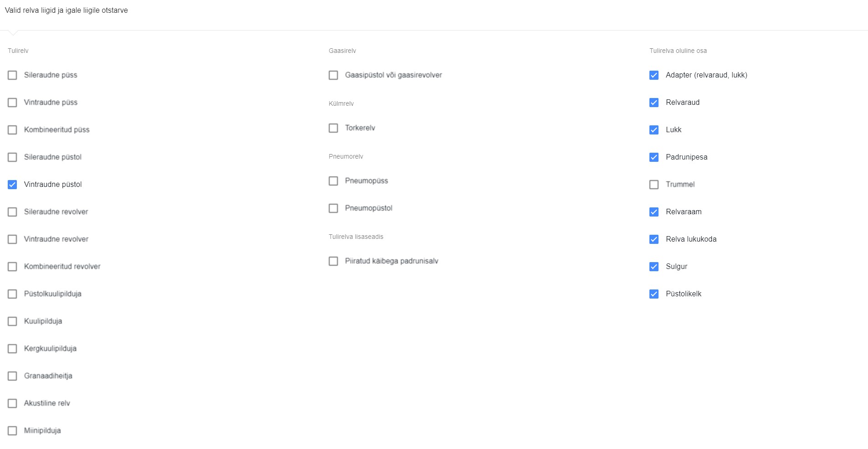Uncheck Adapter (relvaraud, lukk) checkbox
Viewport: 868px width, 449px height.
(654, 75)
